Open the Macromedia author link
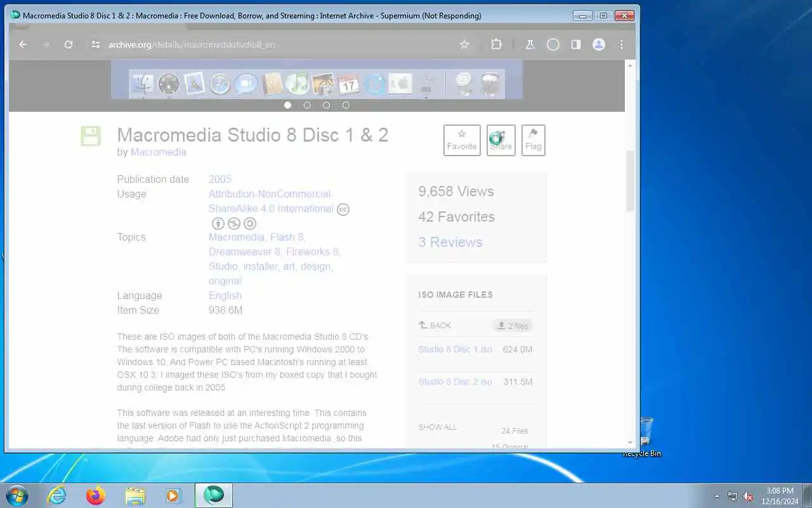This screenshot has height=508, width=812. [159, 152]
